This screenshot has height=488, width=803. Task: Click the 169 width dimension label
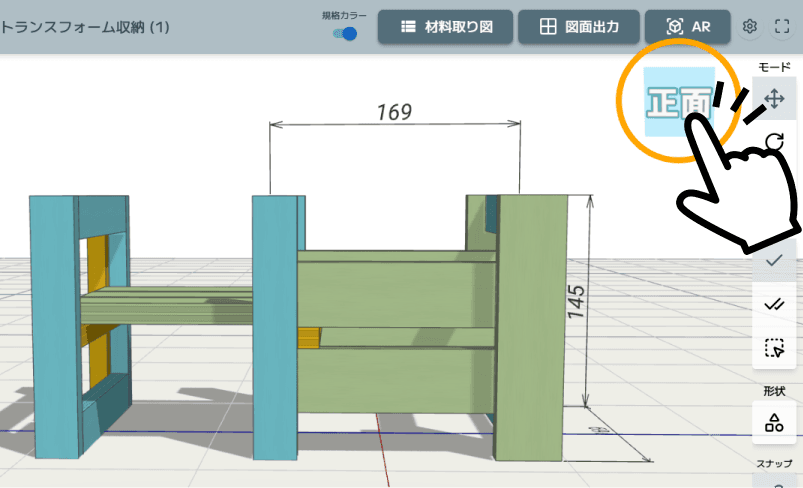click(394, 111)
